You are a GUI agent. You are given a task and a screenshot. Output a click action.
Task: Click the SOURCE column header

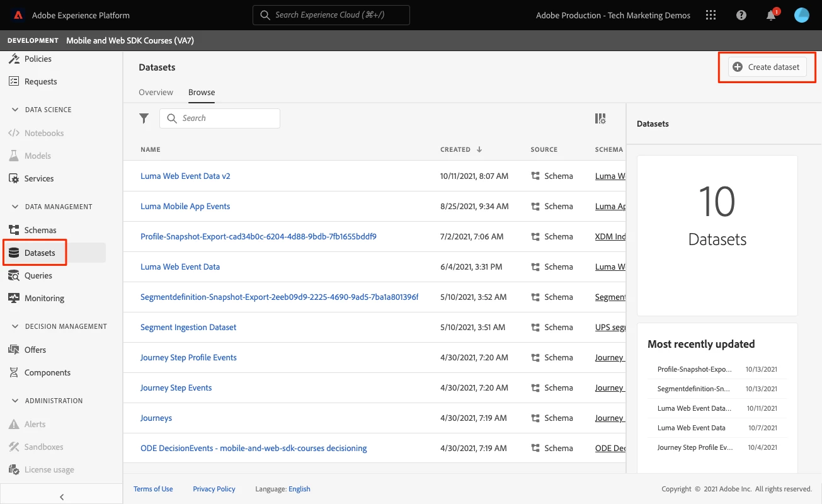click(x=544, y=150)
